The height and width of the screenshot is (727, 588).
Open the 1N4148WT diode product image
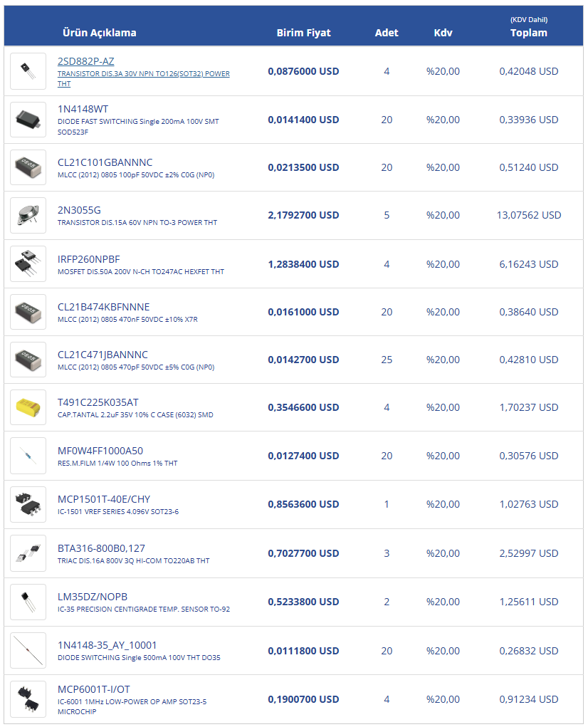point(28,120)
